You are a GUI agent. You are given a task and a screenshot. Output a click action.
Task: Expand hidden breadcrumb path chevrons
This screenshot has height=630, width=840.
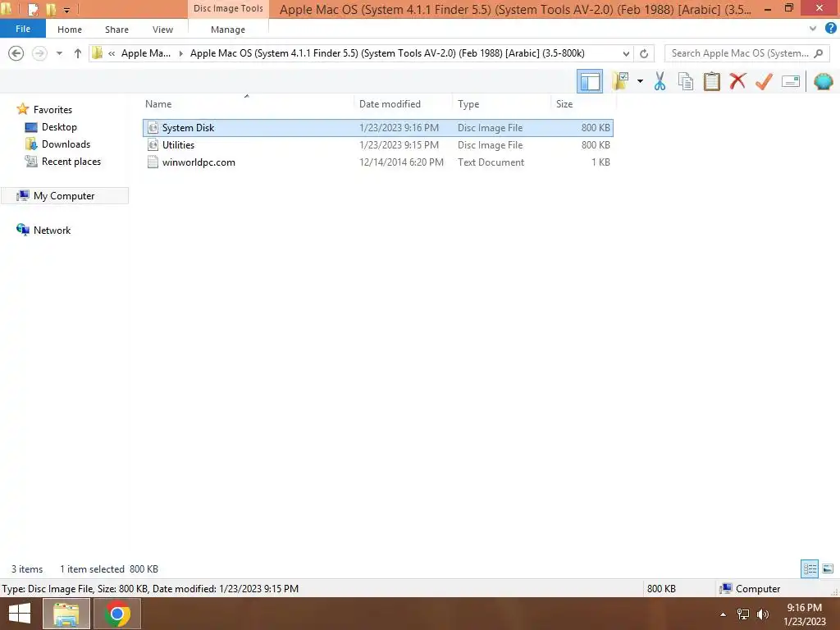(112, 53)
